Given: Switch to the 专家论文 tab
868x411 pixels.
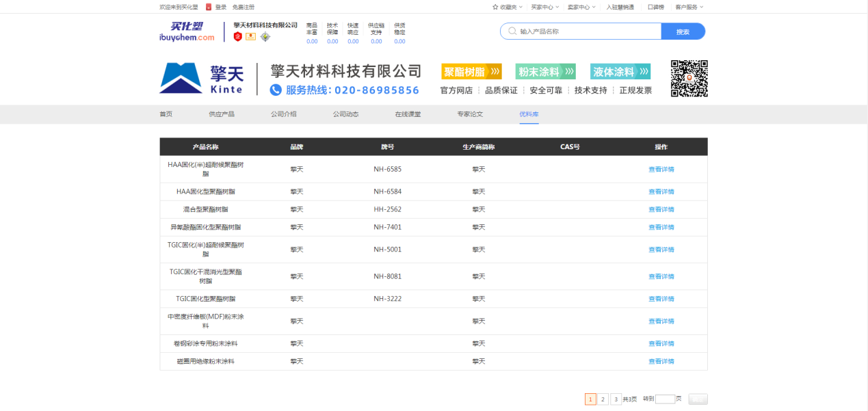Looking at the screenshot, I should (x=470, y=114).
